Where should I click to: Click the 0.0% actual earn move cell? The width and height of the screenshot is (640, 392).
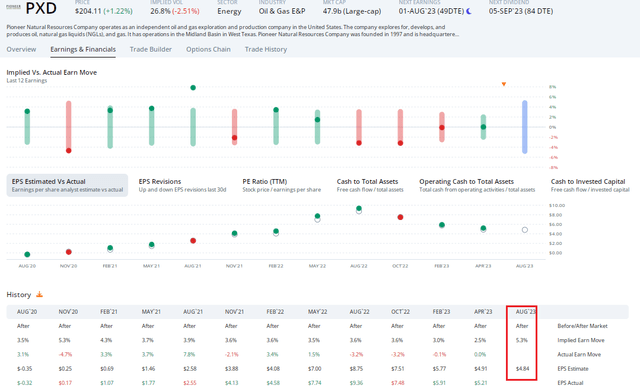tap(480, 354)
